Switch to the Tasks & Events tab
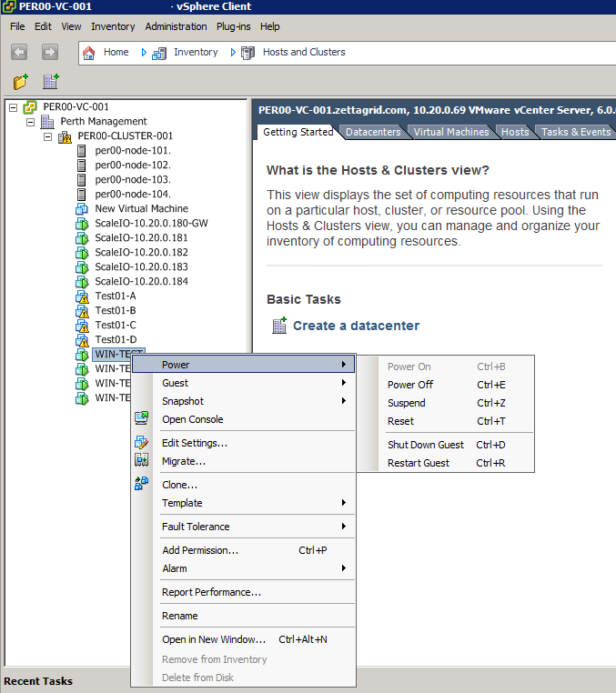The image size is (616, 693). point(576,132)
